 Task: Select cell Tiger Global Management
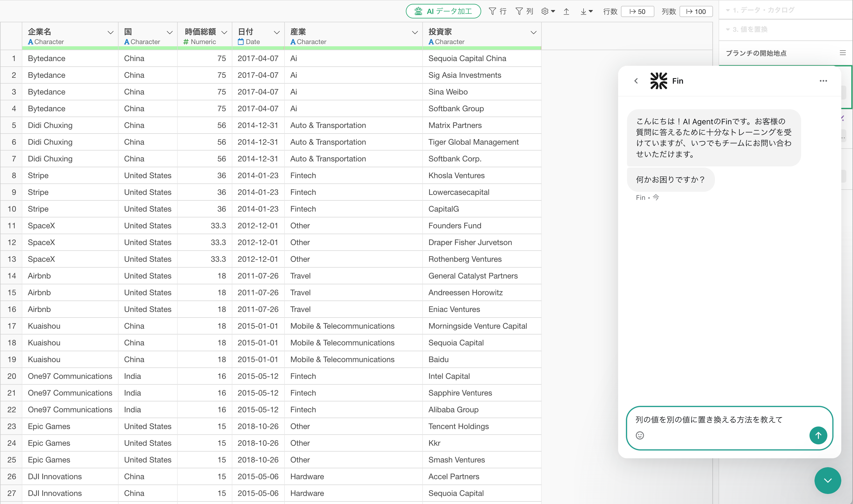coord(481,142)
